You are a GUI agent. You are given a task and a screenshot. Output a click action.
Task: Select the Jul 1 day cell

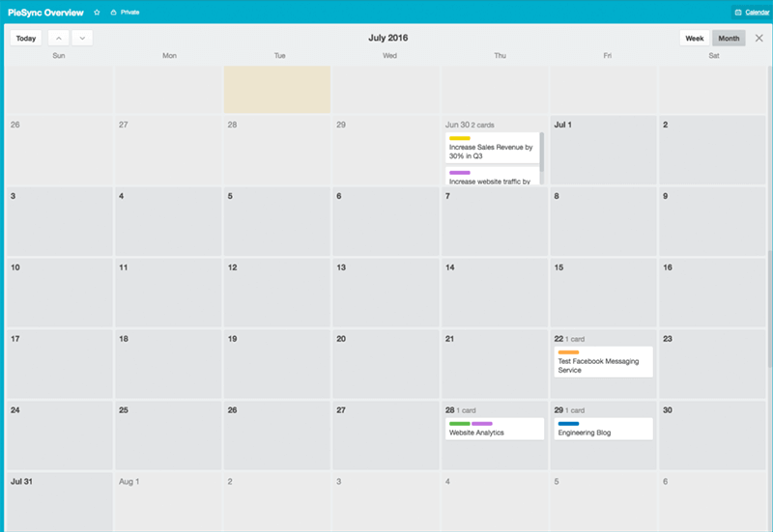(x=603, y=151)
